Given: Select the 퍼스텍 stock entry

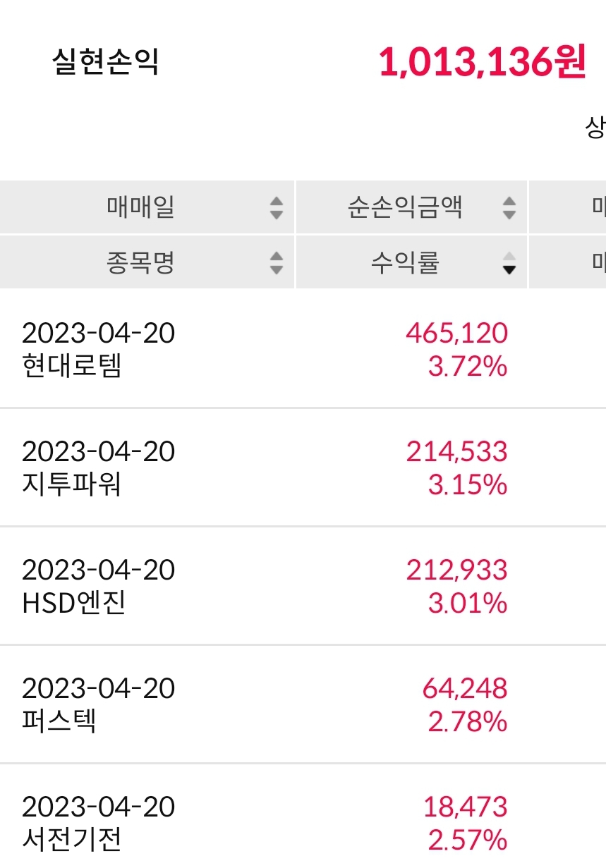Looking at the screenshot, I should [x=60, y=722].
